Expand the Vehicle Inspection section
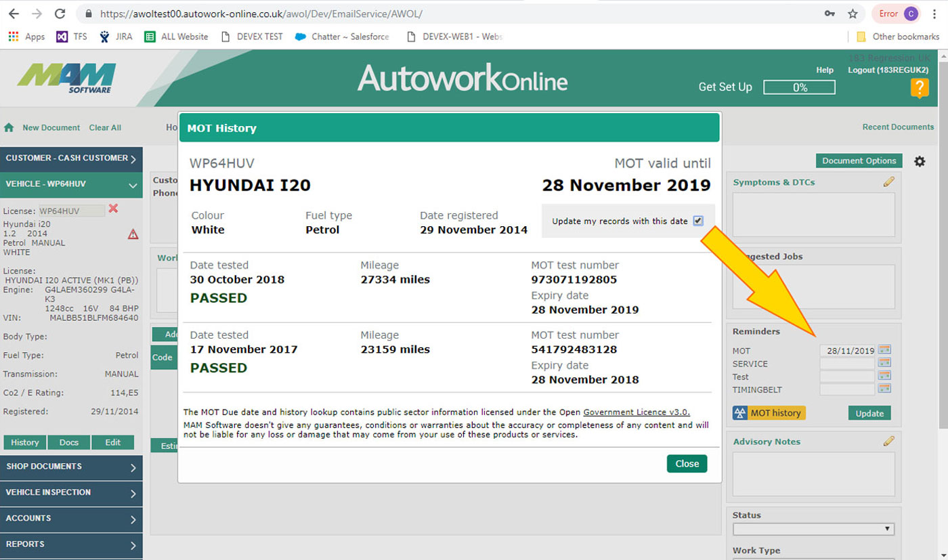Screen dimensions: 948x560 (71, 492)
